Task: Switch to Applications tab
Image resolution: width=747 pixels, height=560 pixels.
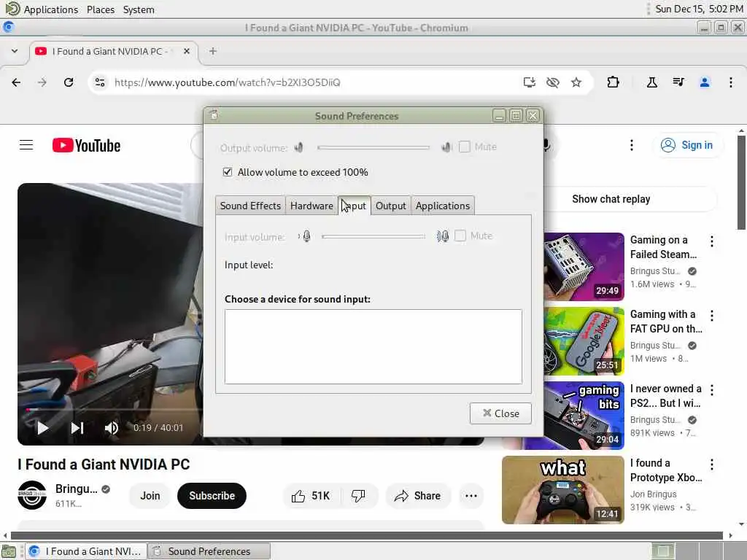Action: (x=443, y=206)
